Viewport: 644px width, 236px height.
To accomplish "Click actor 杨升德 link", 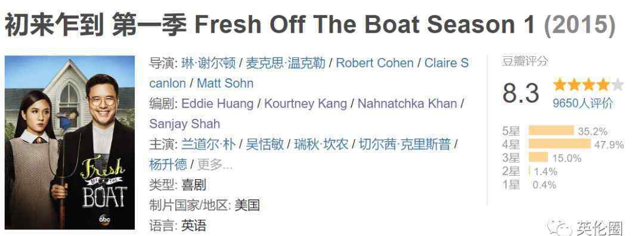I will (168, 164).
